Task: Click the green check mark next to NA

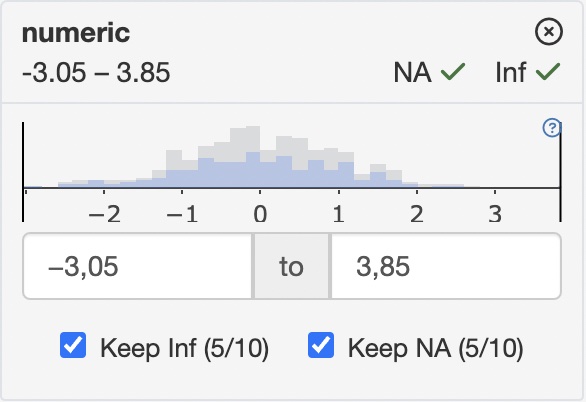Action: [453, 72]
